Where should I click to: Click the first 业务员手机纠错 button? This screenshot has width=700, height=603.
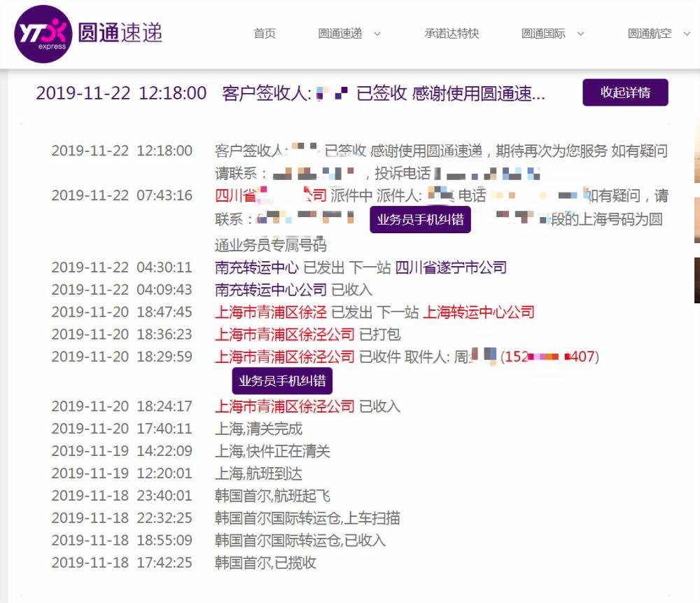click(x=419, y=219)
